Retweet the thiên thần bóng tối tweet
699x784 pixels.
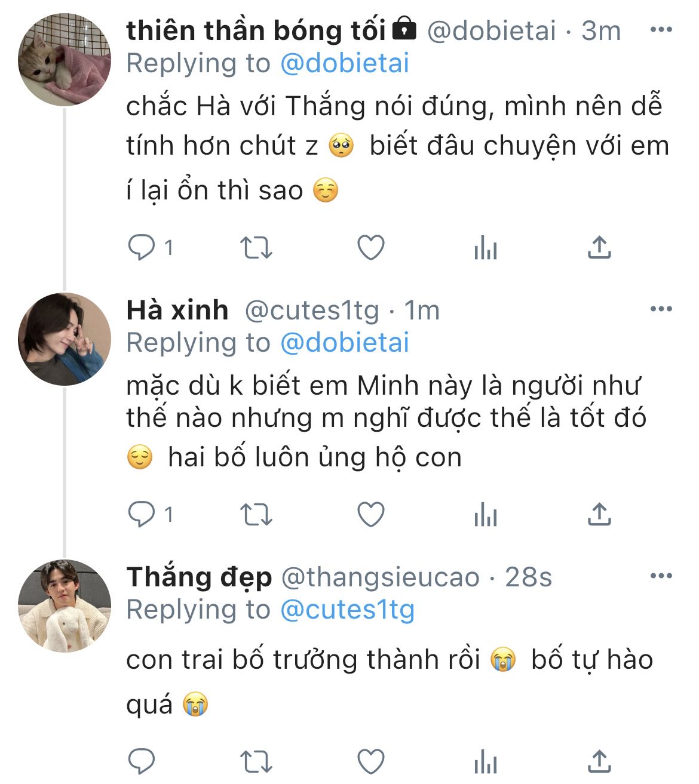click(x=256, y=247)
